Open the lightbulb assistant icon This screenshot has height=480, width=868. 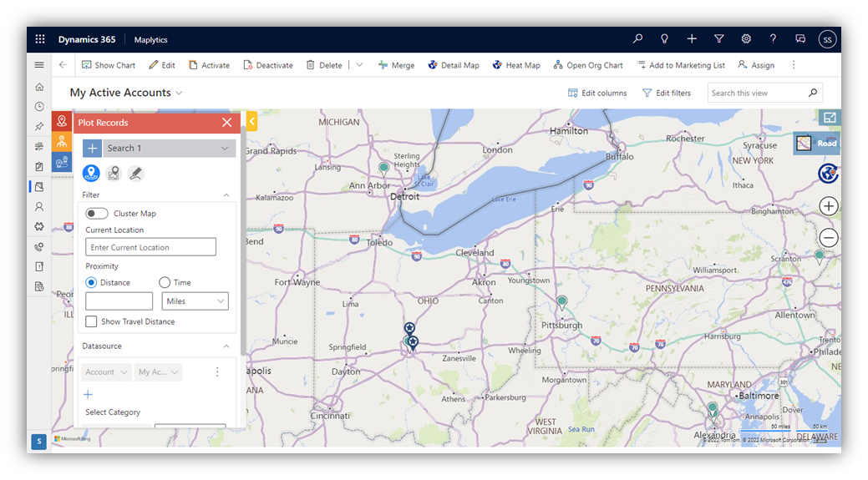[x=664, y=38]
